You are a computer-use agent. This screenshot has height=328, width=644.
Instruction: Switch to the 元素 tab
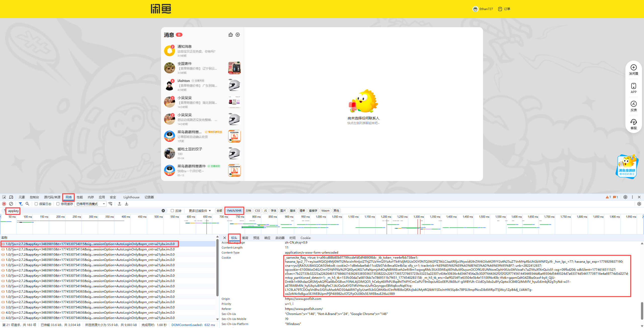tap(22, 197)
